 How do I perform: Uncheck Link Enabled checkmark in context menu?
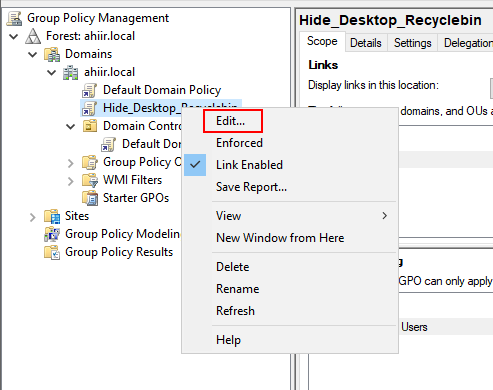pos(195,165)
